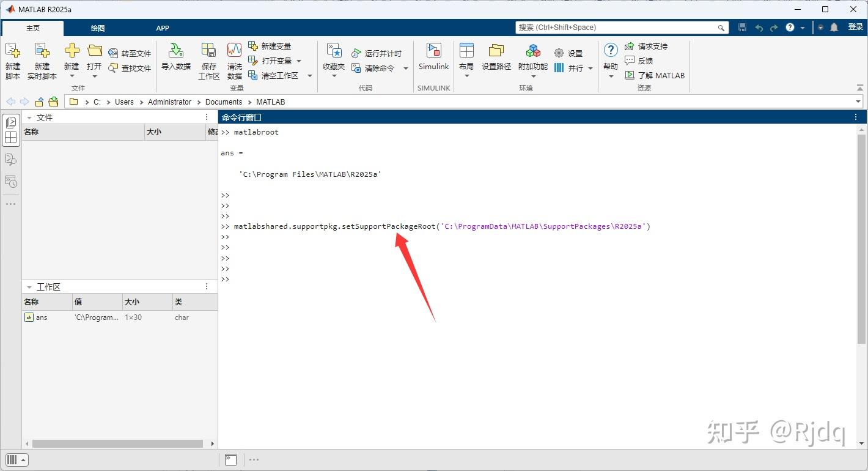The width and height of the screenshot is (868, 471).
Task: Open Help (帮助) documentation
Action: pyautogui.click(x=609, y=55)
